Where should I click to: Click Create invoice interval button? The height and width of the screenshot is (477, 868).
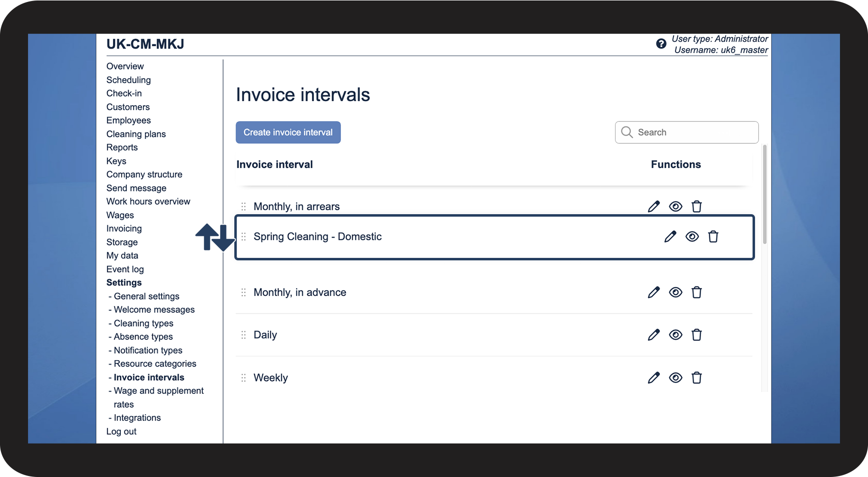coord(288,133)
